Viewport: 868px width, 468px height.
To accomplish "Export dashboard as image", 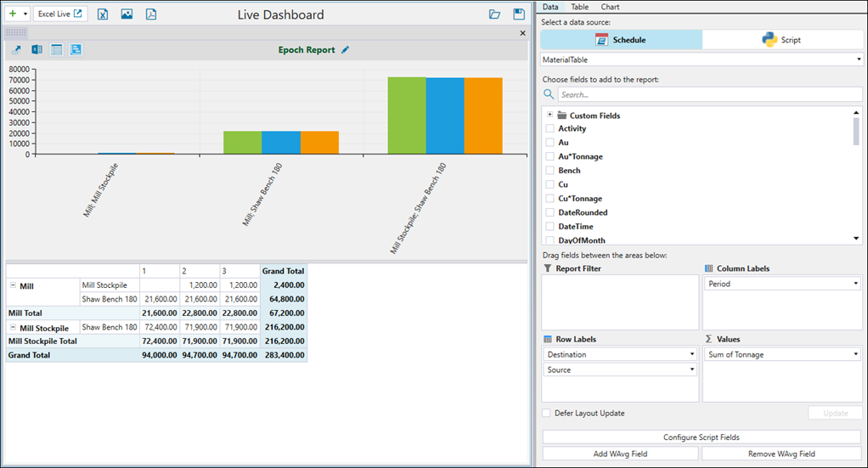I will tap(127, 14).
